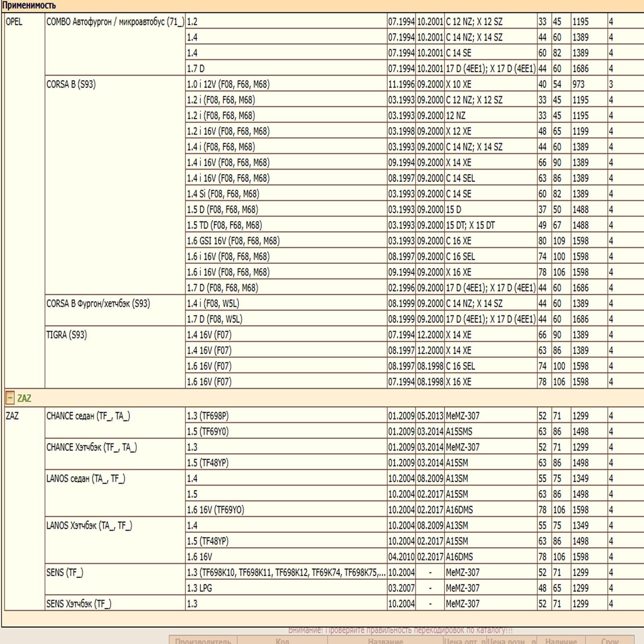Select the 1.6 GSI 16V Corsa row
The image size is (644, 644).
(233, 241)
